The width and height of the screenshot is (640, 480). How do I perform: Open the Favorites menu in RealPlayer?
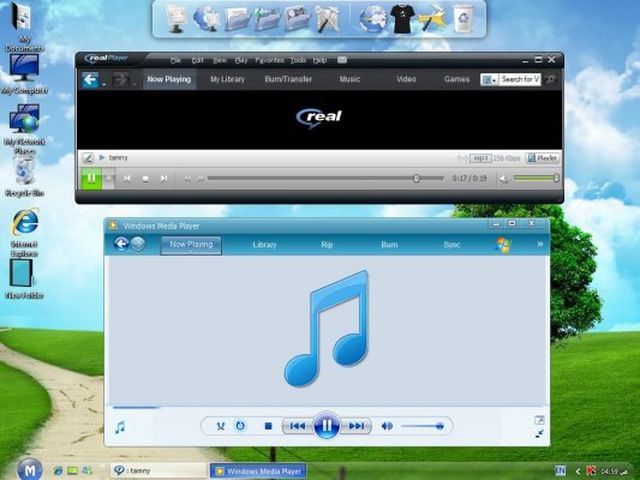269,60
